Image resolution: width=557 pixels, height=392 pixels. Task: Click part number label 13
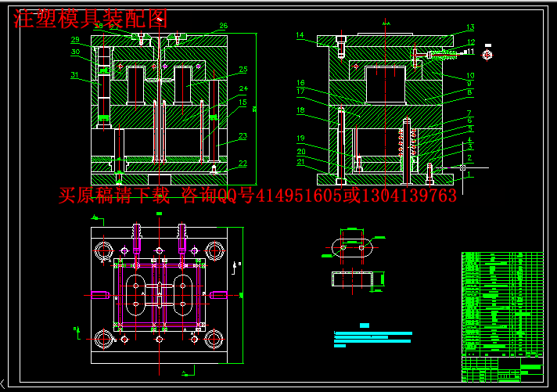click(x=470, y=27)
